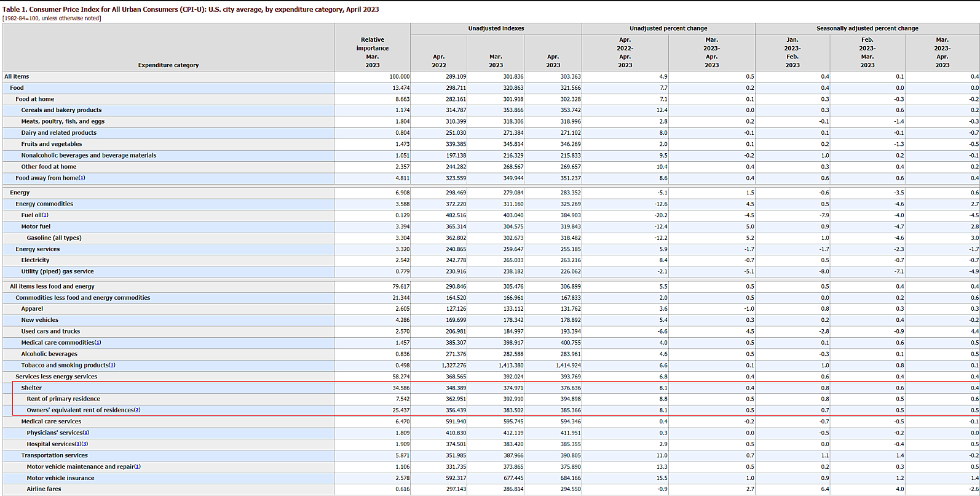Click footnote 3 beside Hospital services

click(x=85, y=444)
